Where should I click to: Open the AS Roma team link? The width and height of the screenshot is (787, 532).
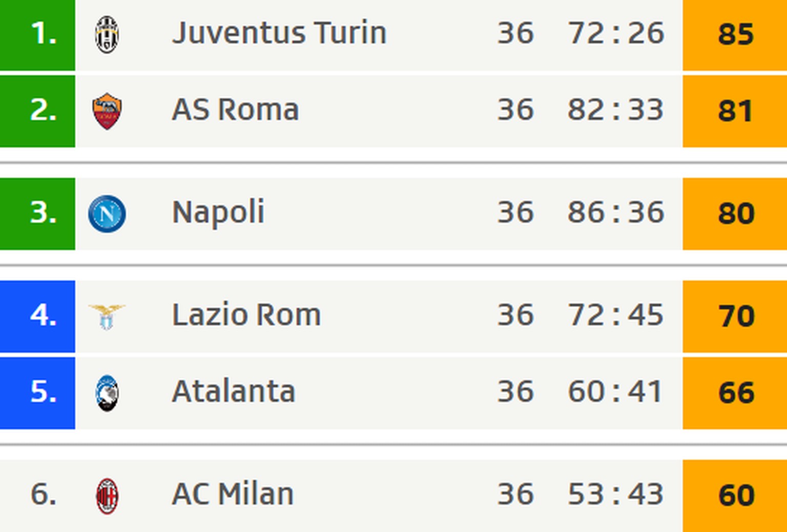pyautogui.click(x=235, y=110)
